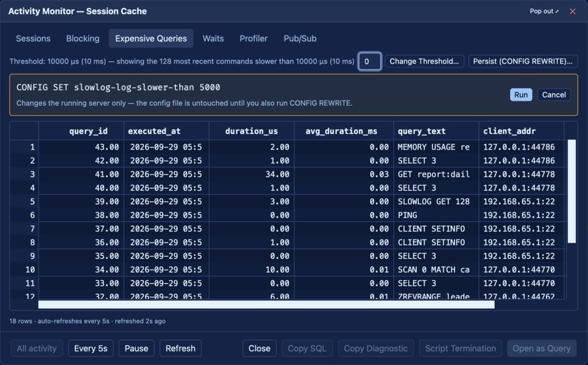
Task: Click the Close button in the footer
Action: coord(260,349)
